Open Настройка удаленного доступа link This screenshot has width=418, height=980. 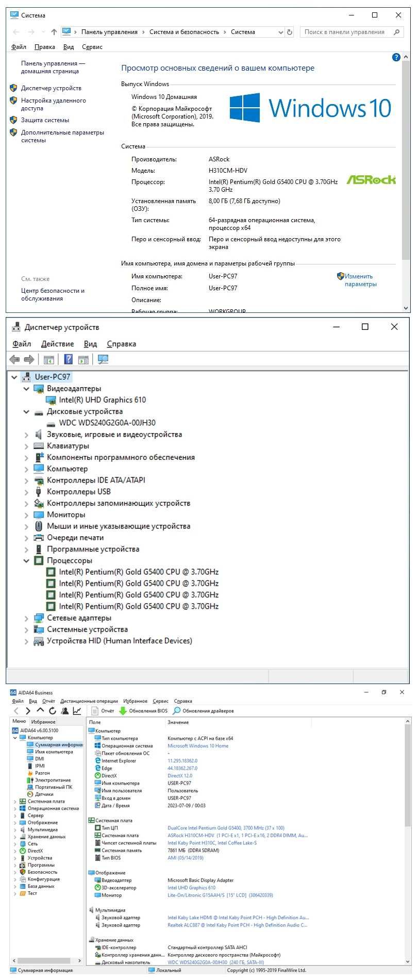pyautogui.click(x=54, y=105)
